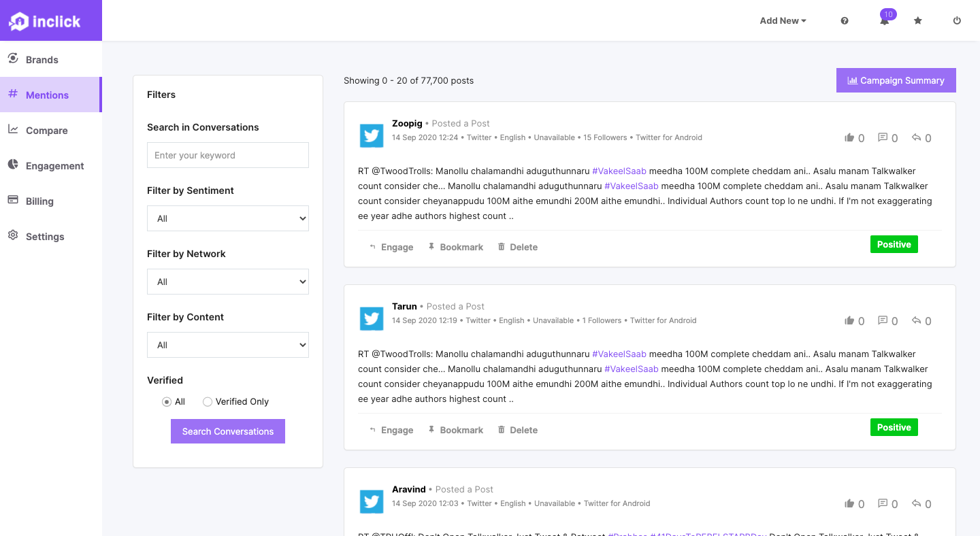Open the Filter by Content dropdown
The width and height of the screenshot is (980, 536).
point(228,345)
